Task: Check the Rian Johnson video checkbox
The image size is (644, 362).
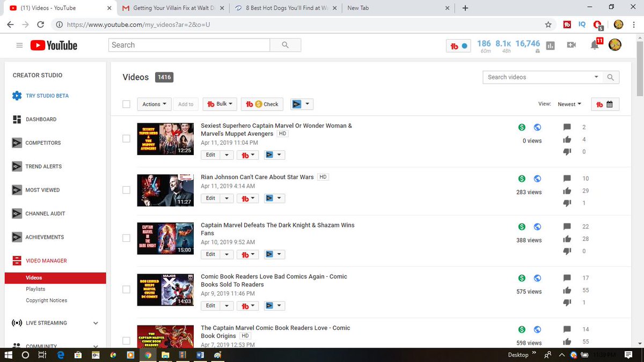Action: click(x=126, y=190)
